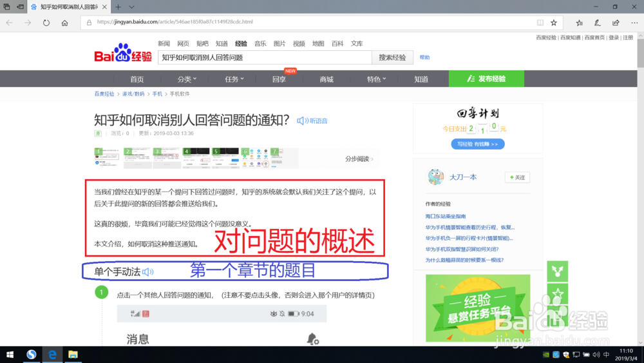Open the 首页 nav item
Viewport: 644px width, 363px height.
(x=137, y=79)
